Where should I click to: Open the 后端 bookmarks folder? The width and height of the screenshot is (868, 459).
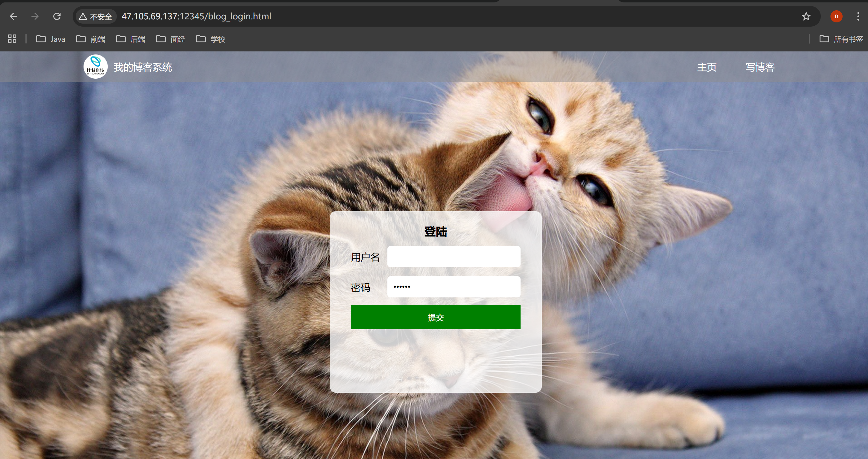pos(131,39)
